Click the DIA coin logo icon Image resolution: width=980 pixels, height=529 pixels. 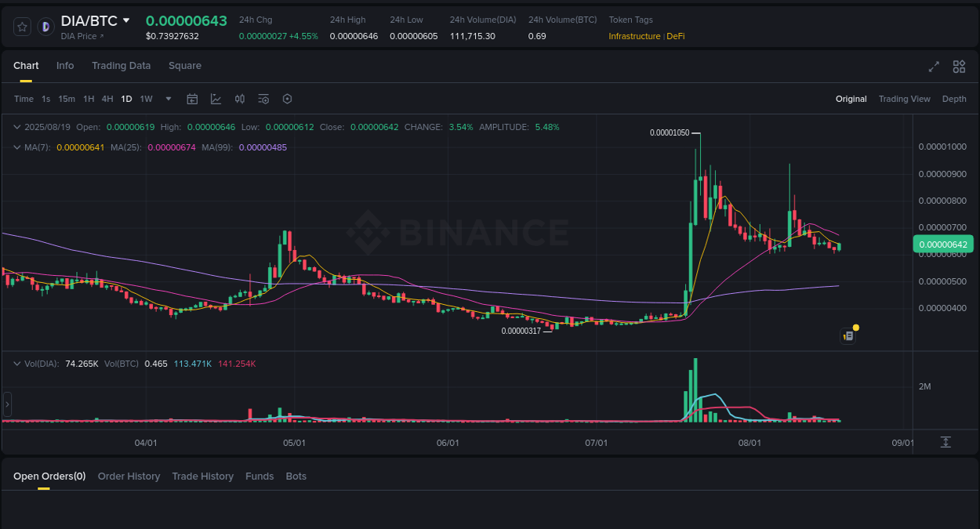pyautogui.click(x=45, y=27)
